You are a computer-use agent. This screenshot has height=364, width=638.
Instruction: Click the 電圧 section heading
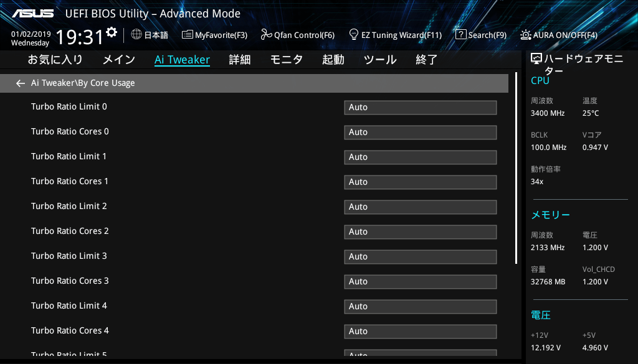tap(541, 315)
